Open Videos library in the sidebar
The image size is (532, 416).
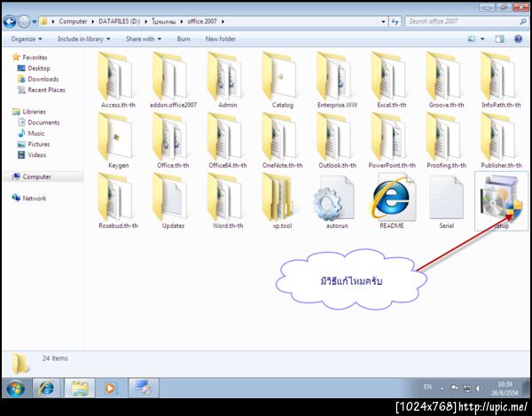coord(32,155)
